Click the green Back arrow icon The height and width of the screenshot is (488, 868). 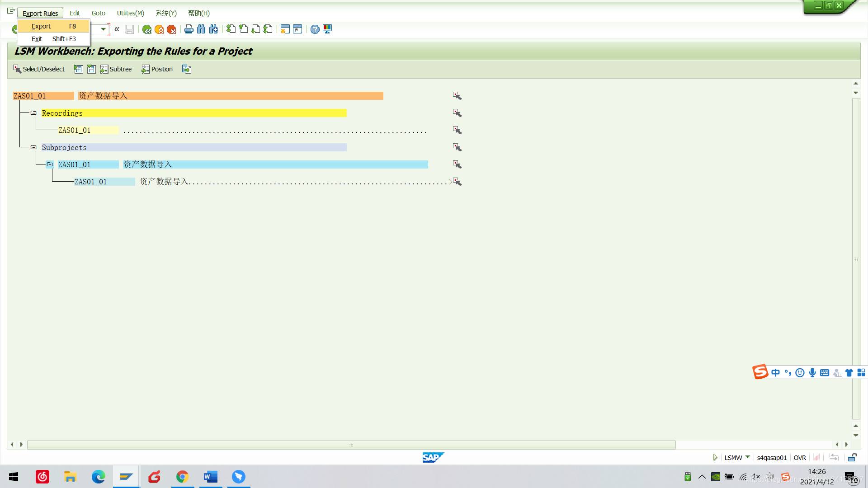pos(147,29)
